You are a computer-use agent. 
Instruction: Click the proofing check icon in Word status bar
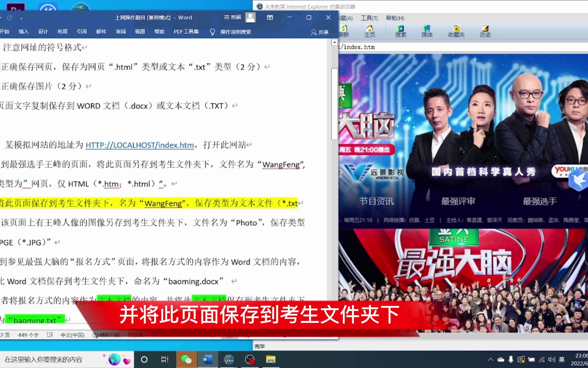(50, 335)
